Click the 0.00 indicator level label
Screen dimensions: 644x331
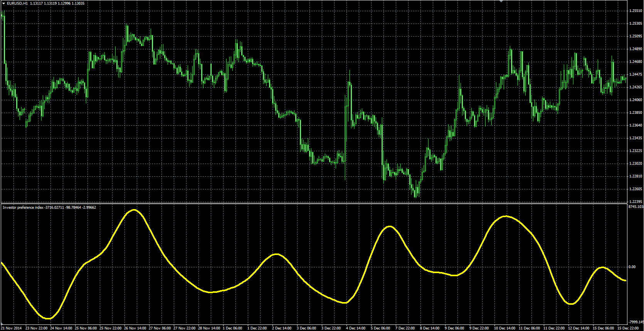(x=632, y=267)
